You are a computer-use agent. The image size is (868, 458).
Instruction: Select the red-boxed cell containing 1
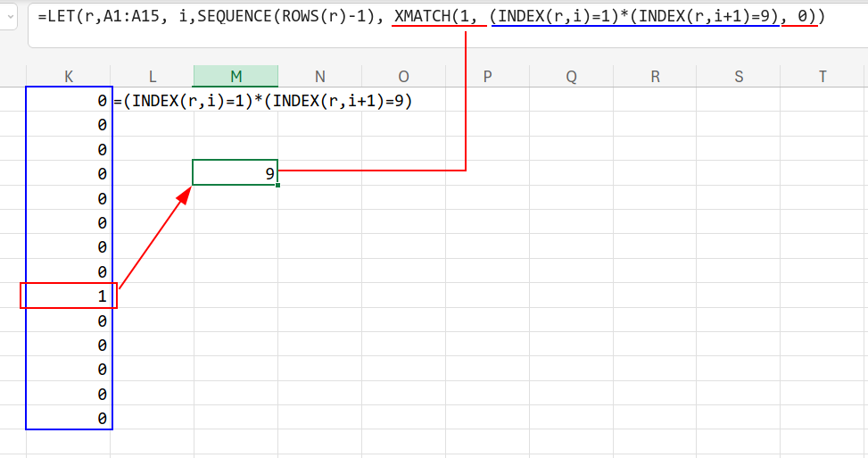[69, 296]
